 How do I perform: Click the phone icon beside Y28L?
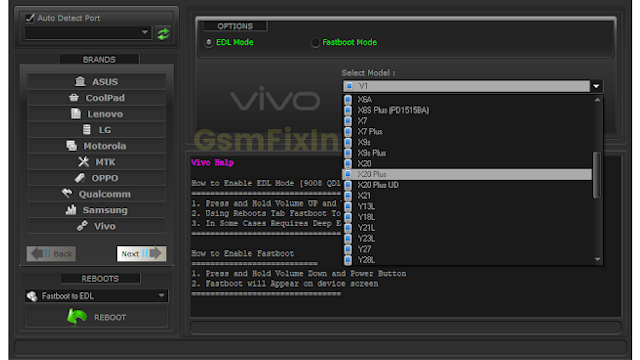[x=348, y=260]
